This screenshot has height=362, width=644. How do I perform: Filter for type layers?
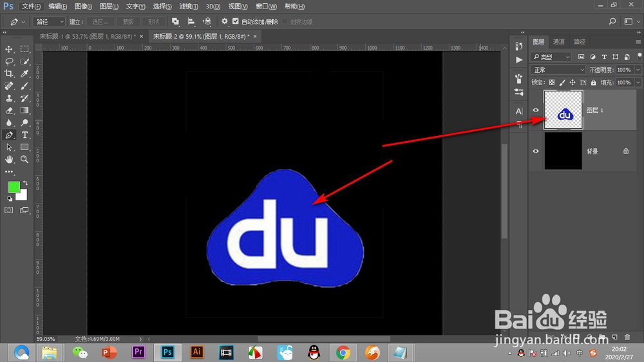(x=604, y=57)
